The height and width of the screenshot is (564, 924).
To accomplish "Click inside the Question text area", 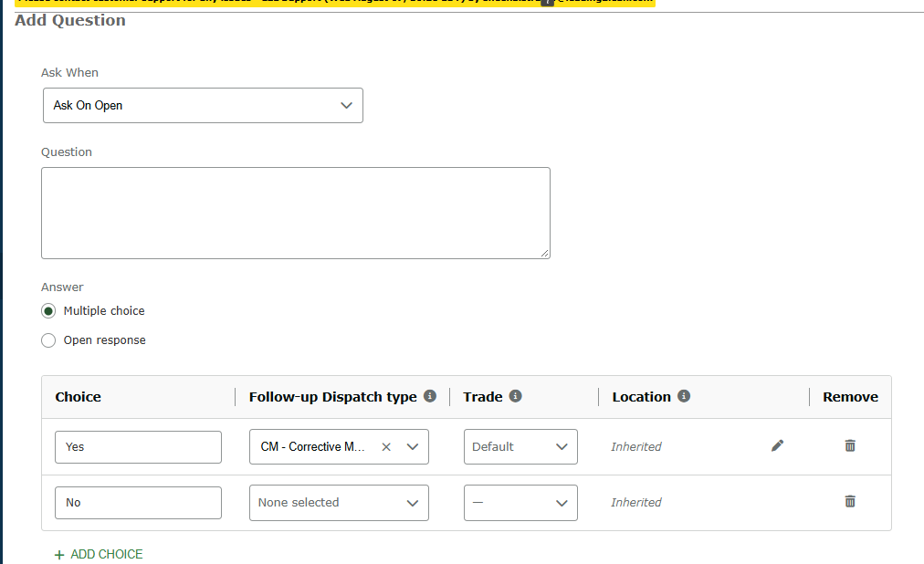I will (x=296, y=214).
